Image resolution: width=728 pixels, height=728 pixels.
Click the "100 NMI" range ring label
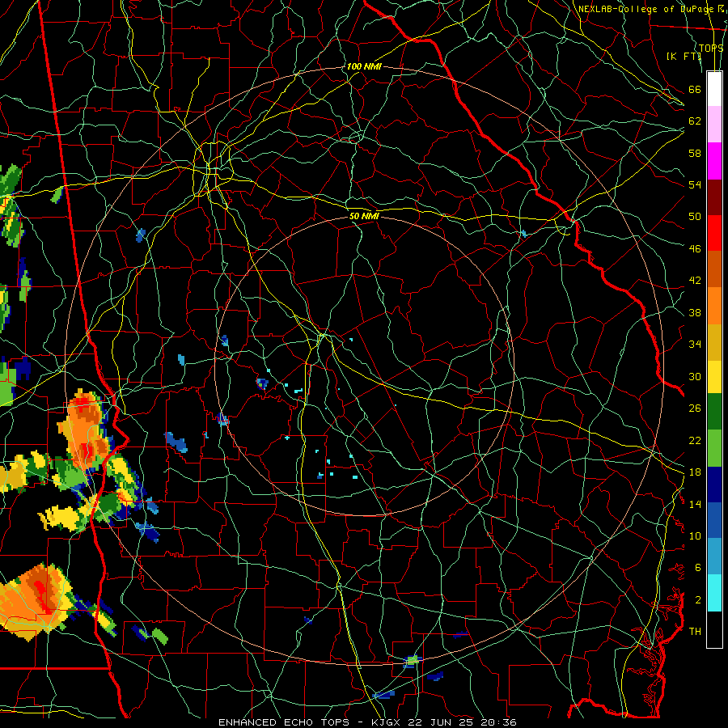tap(364, 66)
